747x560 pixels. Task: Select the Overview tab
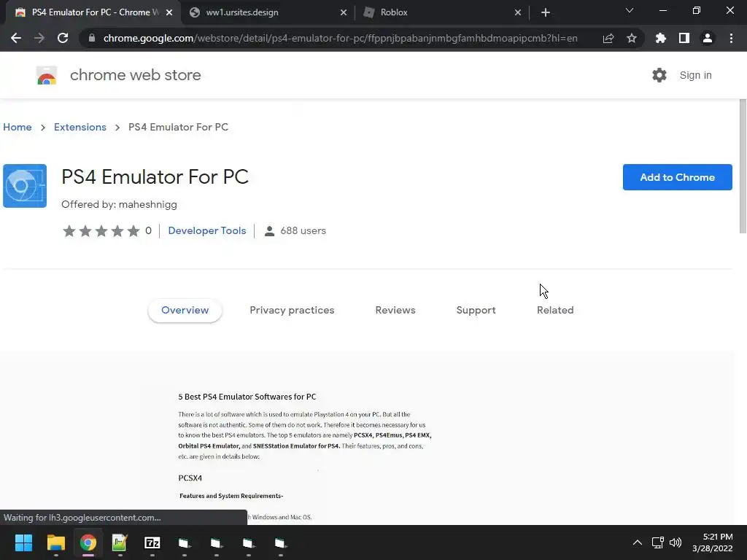[185, 310]
